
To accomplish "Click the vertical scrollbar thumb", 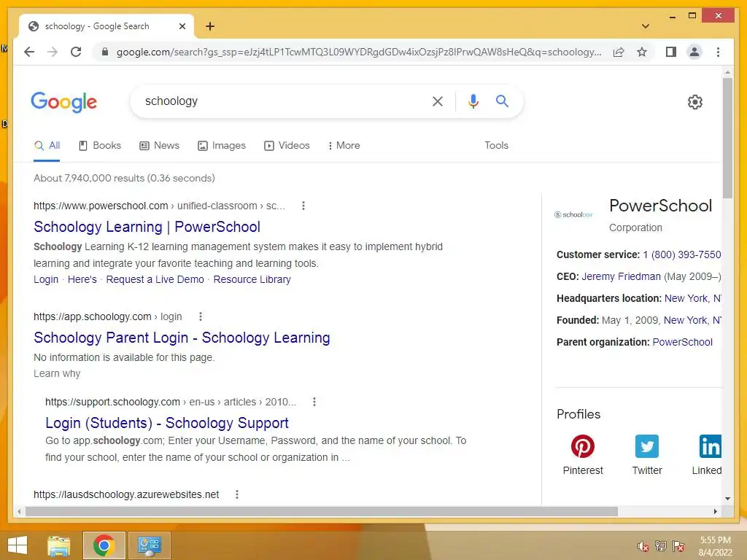I will tap(727, 138).
